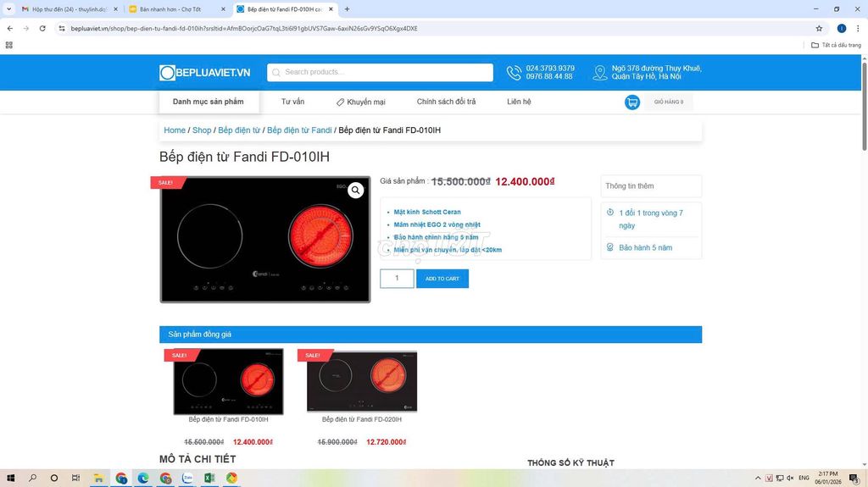
Task: Open the Chrome apps grid icon
Action: tap(8, 45)
